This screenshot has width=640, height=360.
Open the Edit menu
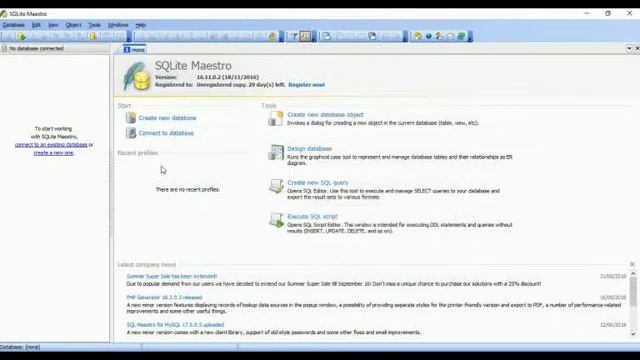(x=36, y=25)
